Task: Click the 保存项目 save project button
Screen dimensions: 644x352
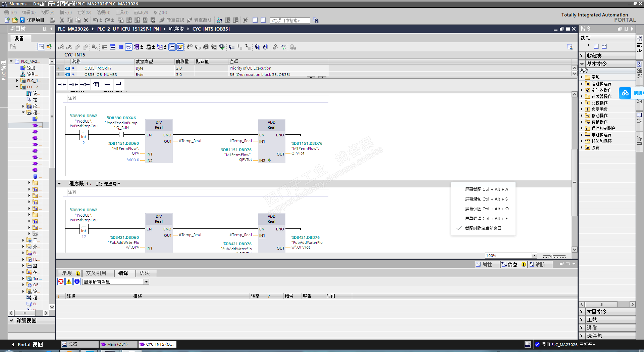Action: [x=32, y=20]
